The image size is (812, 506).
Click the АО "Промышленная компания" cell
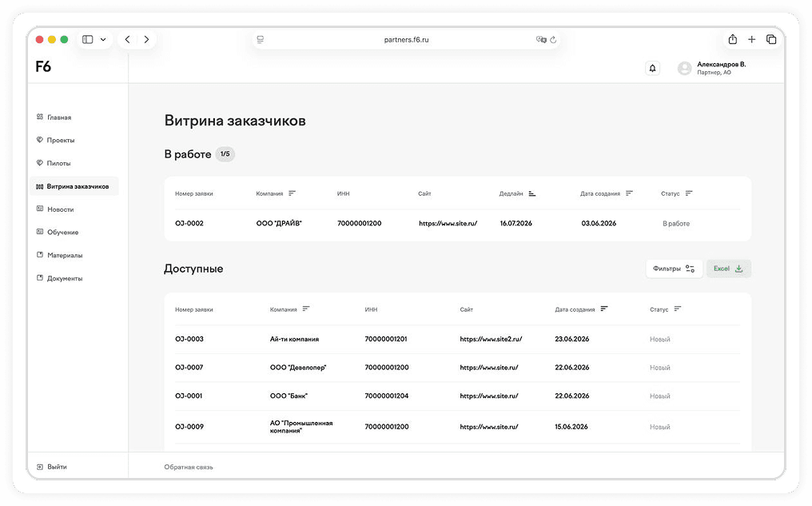301,427
